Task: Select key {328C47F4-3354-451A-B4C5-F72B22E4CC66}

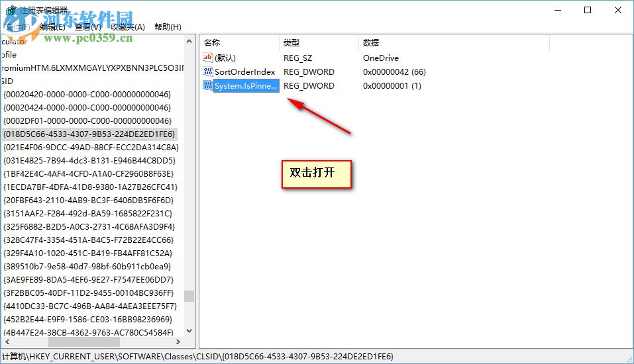Action: (x=89, y=240)
